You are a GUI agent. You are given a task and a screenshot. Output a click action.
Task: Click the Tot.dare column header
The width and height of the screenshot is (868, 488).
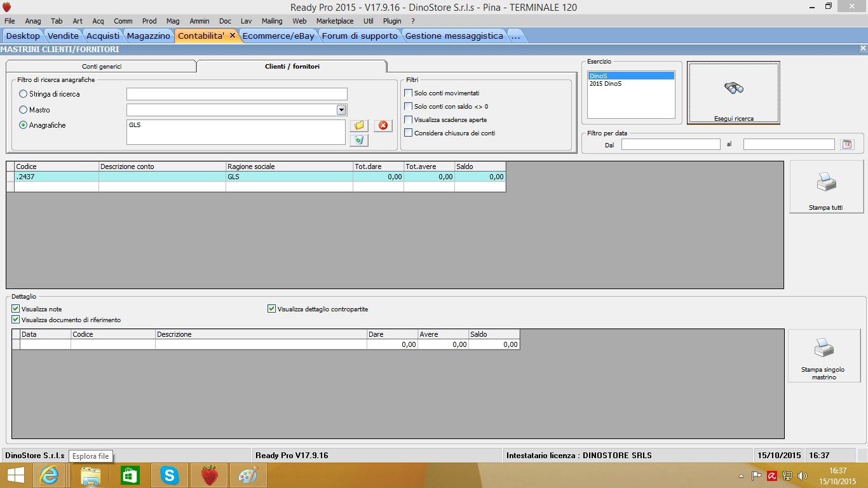378,166
